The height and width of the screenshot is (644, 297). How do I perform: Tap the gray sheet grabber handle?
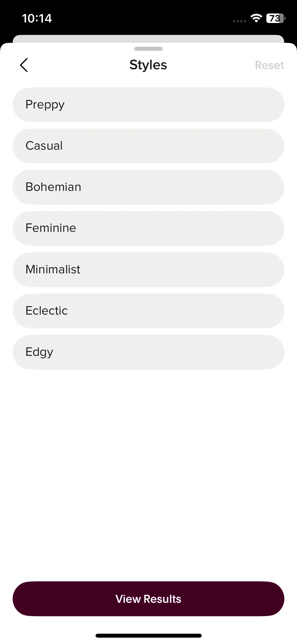[148, 49]
